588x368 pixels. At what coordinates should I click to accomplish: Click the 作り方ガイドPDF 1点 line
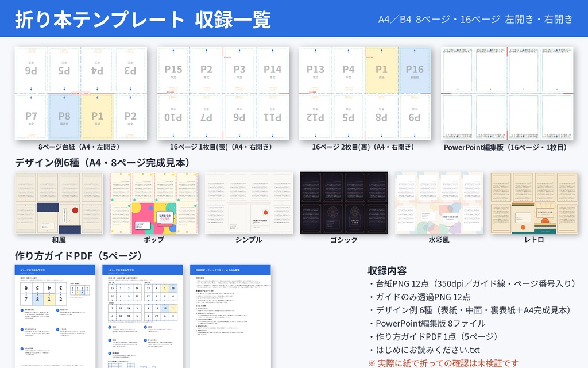click(x=434, y=337)
